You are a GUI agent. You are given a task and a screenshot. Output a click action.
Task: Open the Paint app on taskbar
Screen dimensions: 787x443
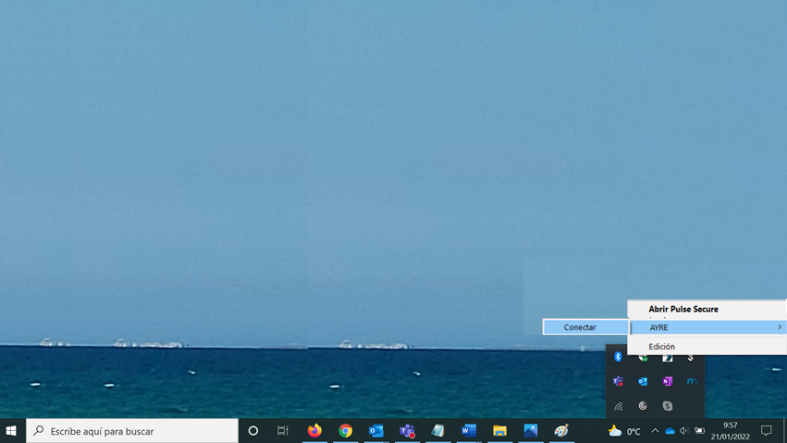(561, 431)
